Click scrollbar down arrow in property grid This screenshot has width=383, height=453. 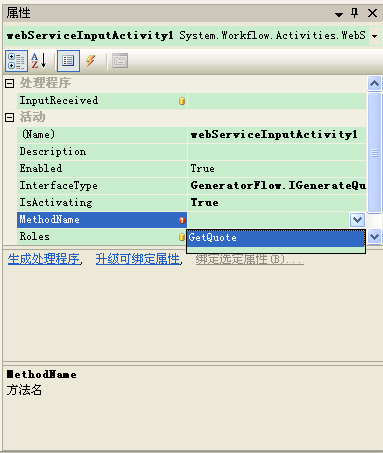pos(374,237)
